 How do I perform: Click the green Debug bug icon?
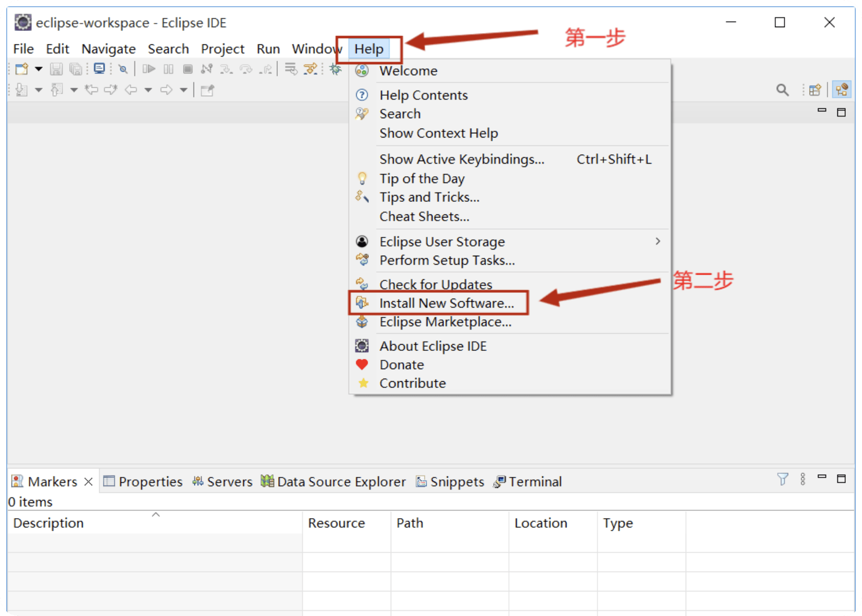335,69
